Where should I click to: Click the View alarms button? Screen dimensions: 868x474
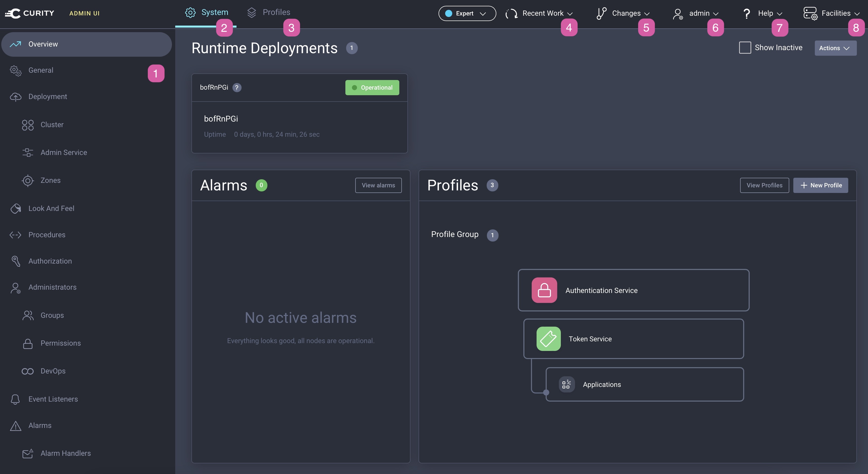tap(378, 185)
